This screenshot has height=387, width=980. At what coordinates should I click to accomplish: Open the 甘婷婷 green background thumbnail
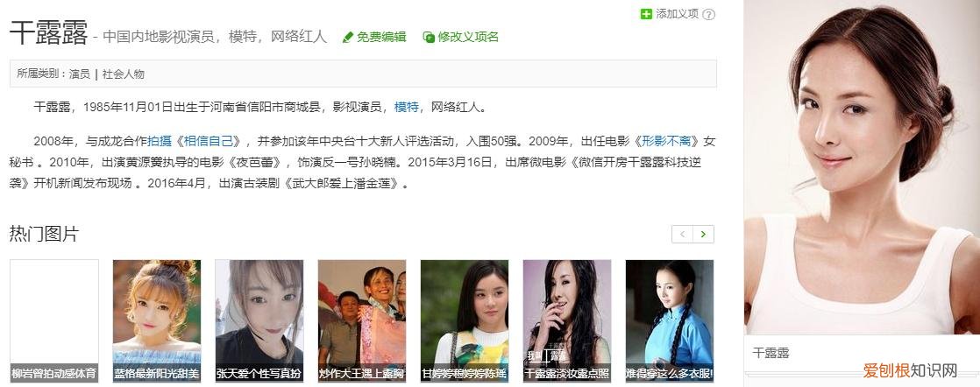click(x=465, y=320)
